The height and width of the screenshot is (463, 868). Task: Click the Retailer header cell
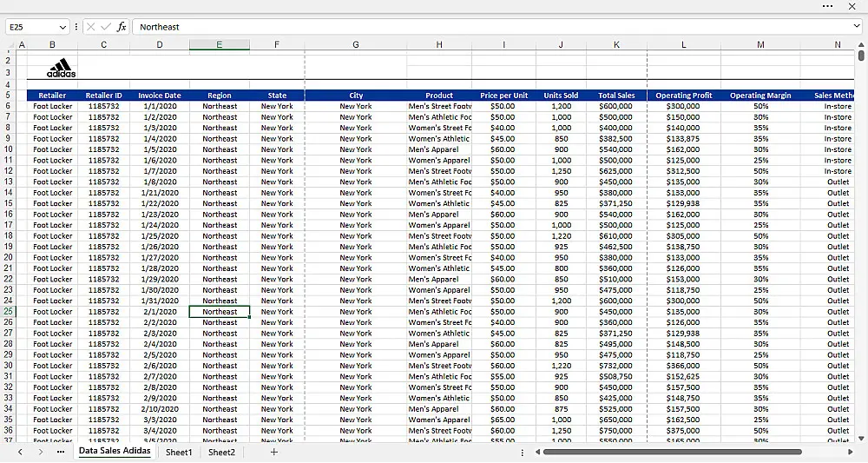coord(52,96)
